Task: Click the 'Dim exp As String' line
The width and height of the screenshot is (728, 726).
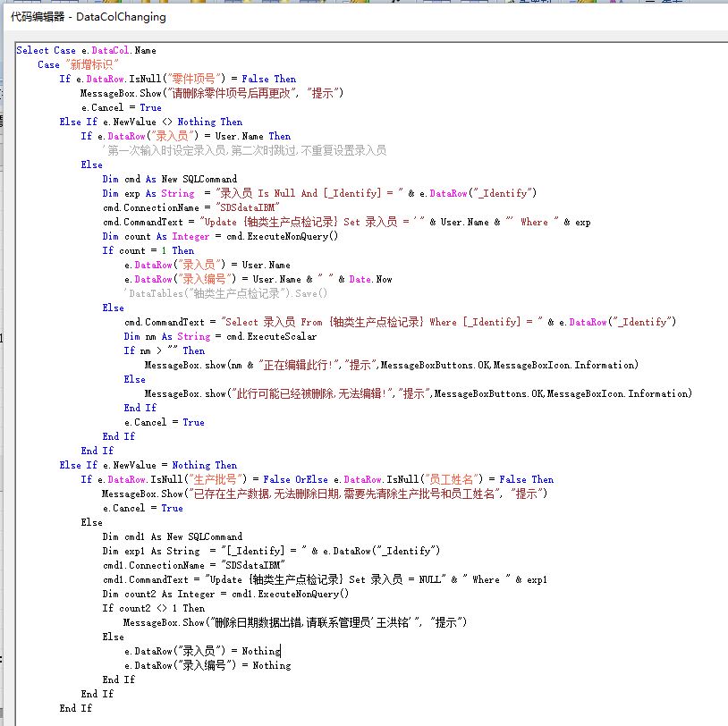Action: (x=319, y=193)
